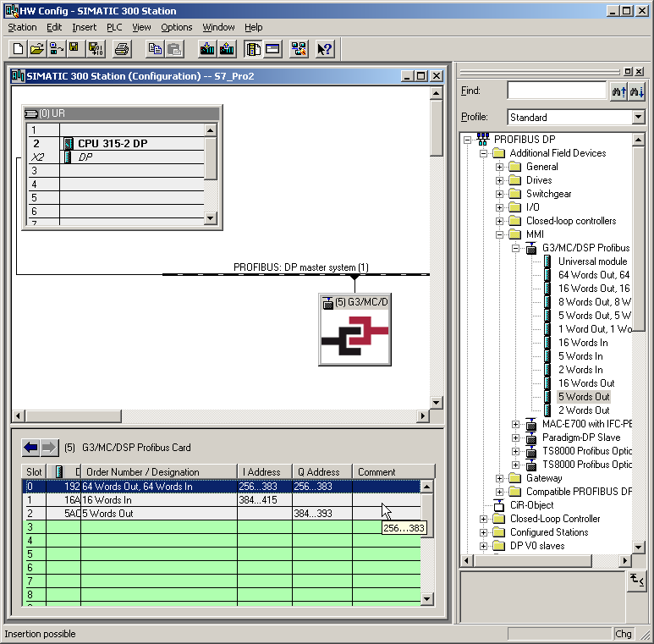This screenshot has width=654, height=644.
Task: Click the New station toolbar icon
Action: coord(18,49)
